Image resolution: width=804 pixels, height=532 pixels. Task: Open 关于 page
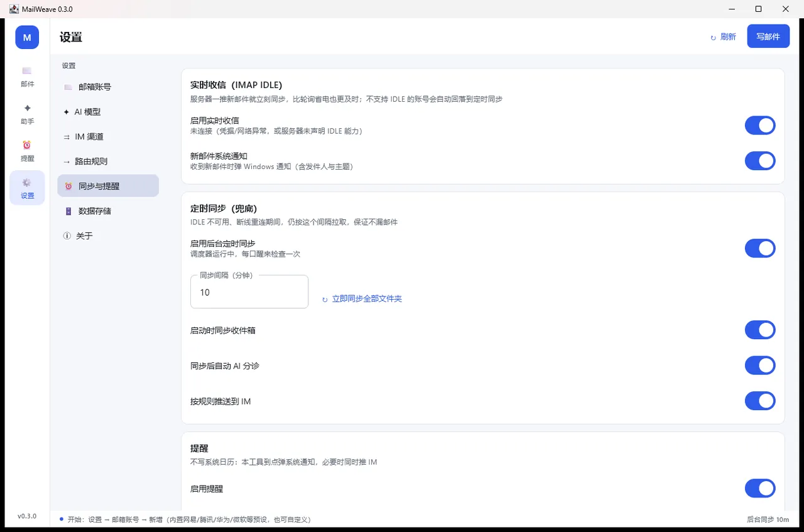click(108, 236)
